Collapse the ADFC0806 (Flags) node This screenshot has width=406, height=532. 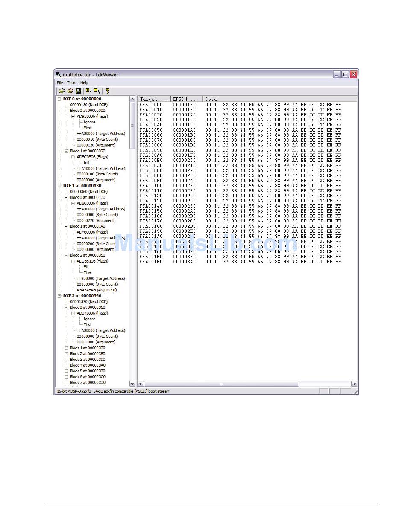click(73, 157)
